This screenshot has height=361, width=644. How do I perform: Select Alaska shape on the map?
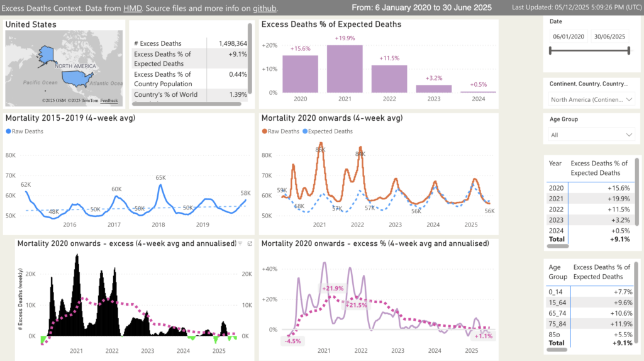coord(45,54)
